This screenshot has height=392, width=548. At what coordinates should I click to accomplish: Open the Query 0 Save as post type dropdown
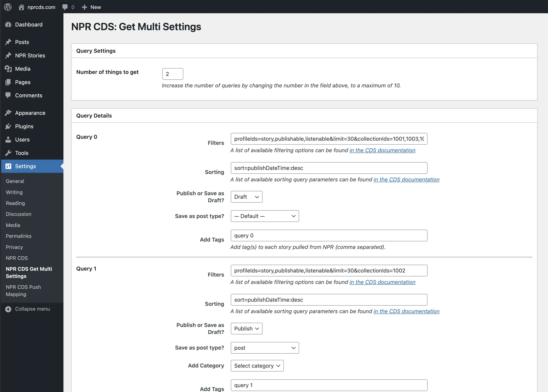click(265, 216)
